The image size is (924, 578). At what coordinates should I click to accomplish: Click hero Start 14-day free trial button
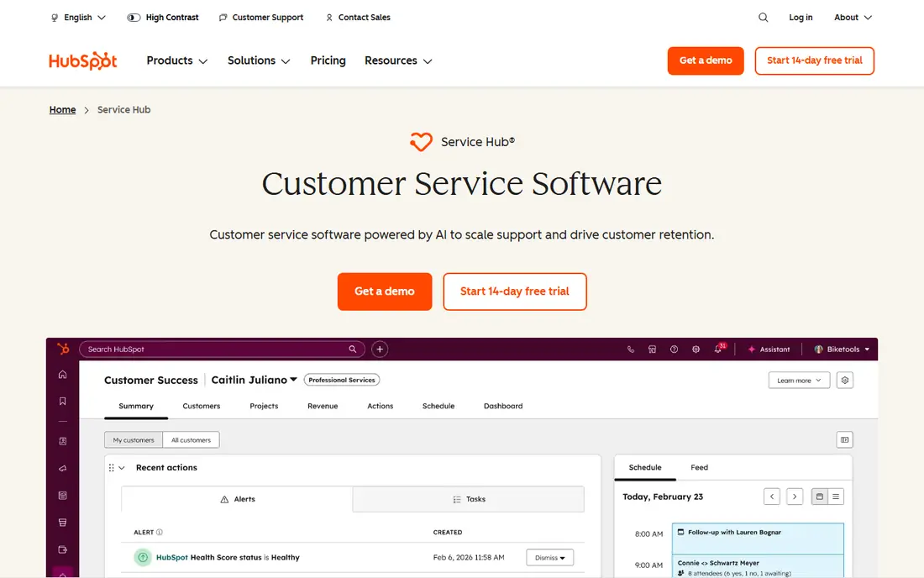coord(515,292)
